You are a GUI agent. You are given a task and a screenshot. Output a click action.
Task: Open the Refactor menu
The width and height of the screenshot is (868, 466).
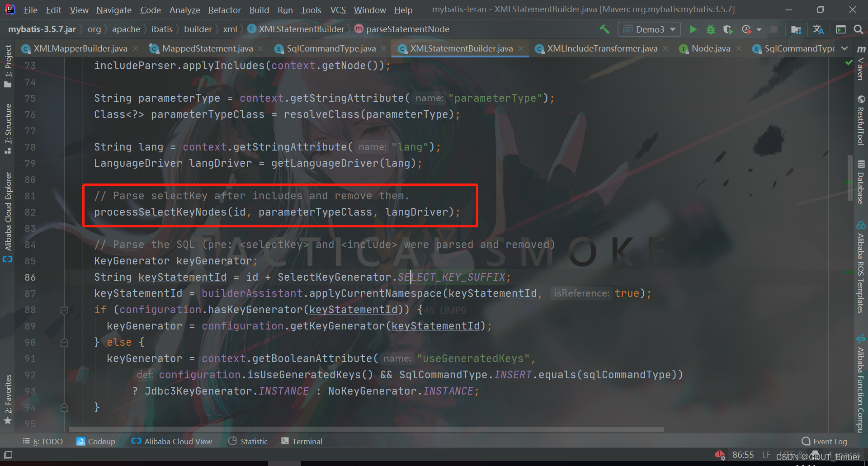[224, 10]
